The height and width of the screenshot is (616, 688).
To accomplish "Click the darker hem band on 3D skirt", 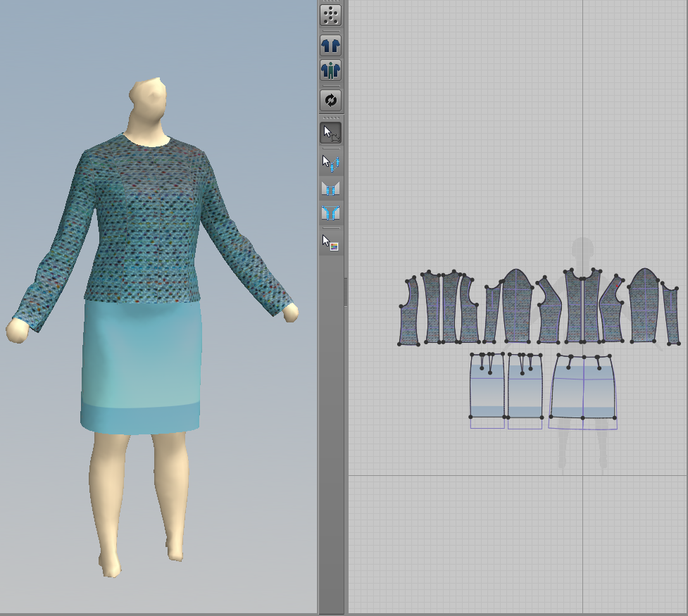I will pos(140,419).
